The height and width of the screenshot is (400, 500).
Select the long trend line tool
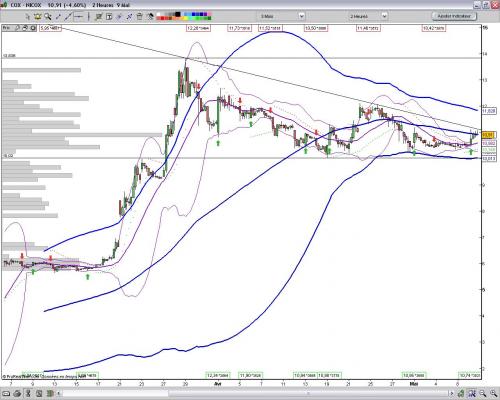click(68, 16)
